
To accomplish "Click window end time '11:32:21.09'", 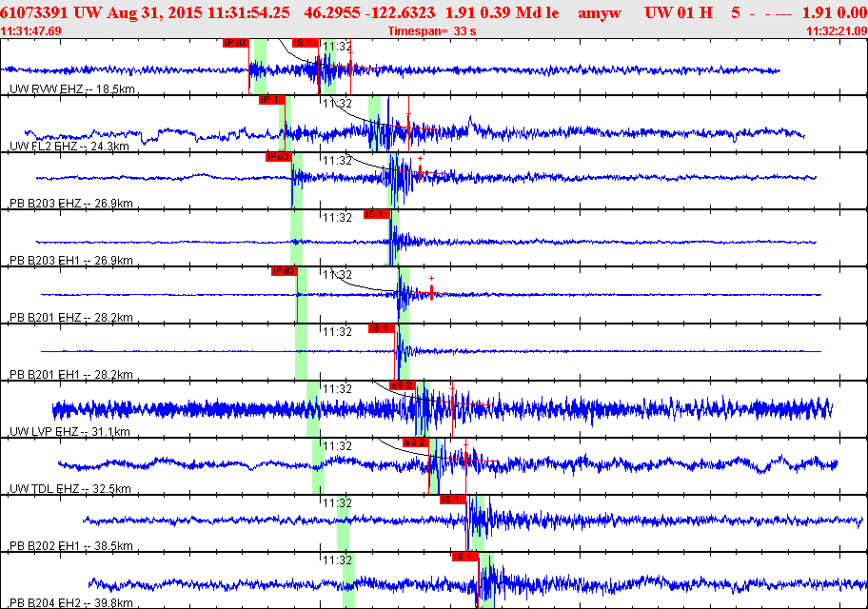I will (837, 31).
